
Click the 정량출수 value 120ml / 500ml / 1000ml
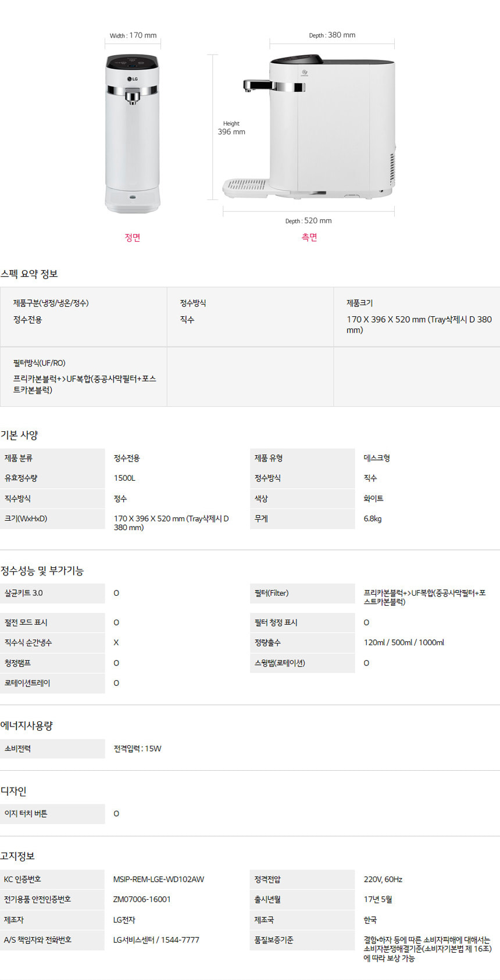click(x=403, y=642)
